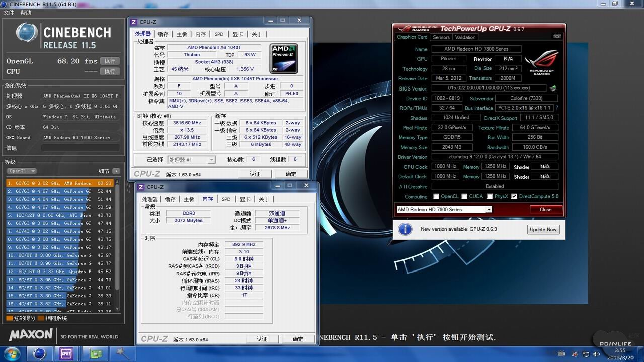Click 确定 button in lower CPU-Z window

pos(298,339)
